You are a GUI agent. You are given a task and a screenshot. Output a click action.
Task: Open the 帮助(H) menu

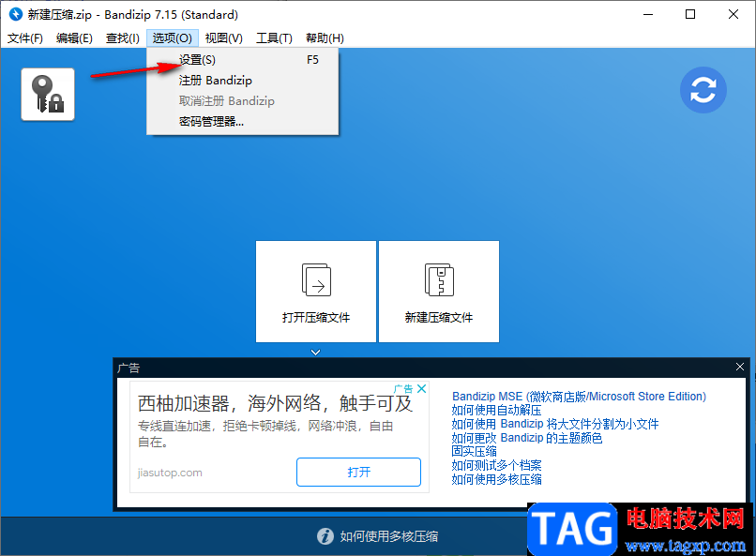click(x=325, y=38)
